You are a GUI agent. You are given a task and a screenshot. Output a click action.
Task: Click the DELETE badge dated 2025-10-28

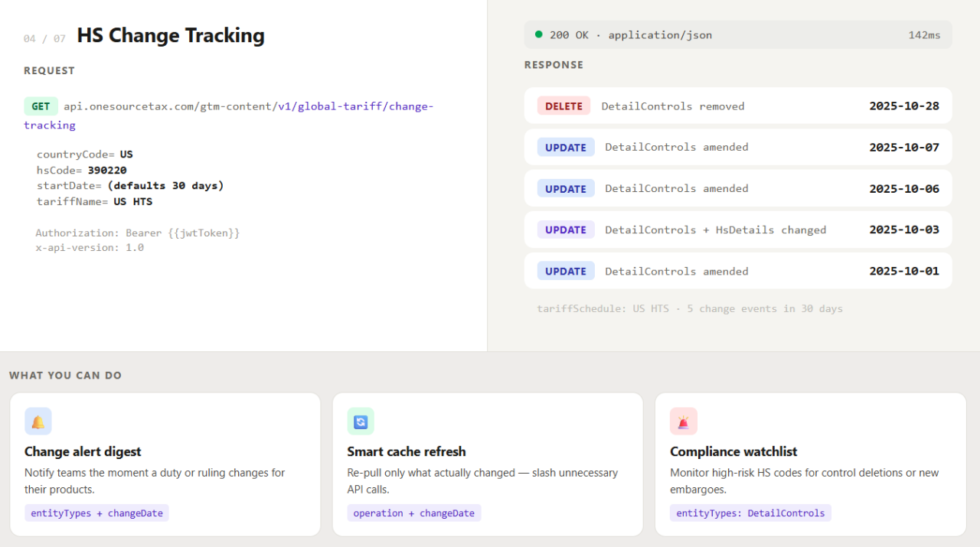pyautogui.click(x=563, y=106)
